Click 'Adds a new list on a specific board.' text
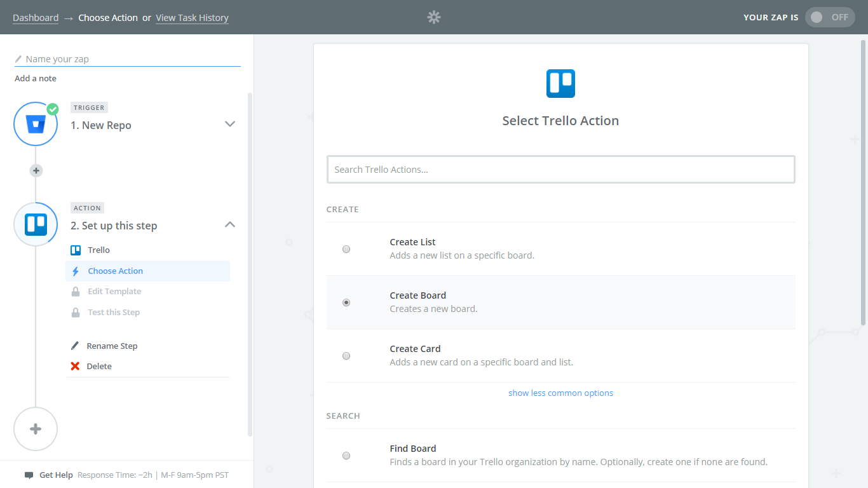868x488 pixels. 462,255
